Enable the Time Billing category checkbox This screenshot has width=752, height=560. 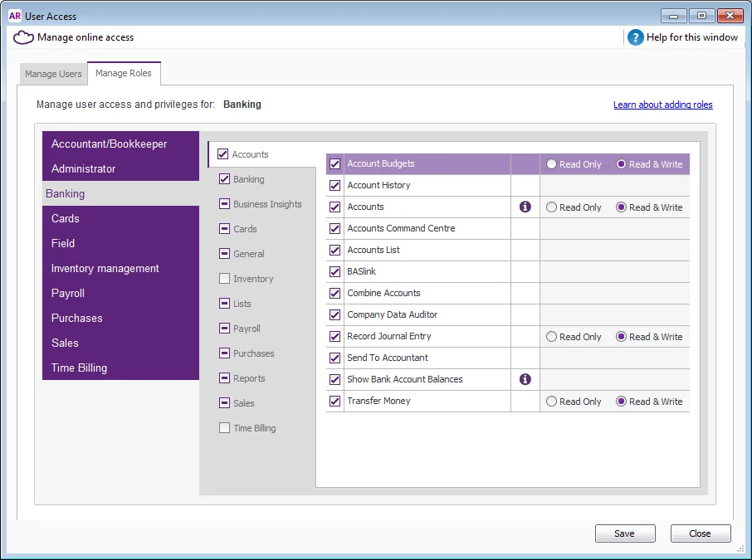click(224, 428)
